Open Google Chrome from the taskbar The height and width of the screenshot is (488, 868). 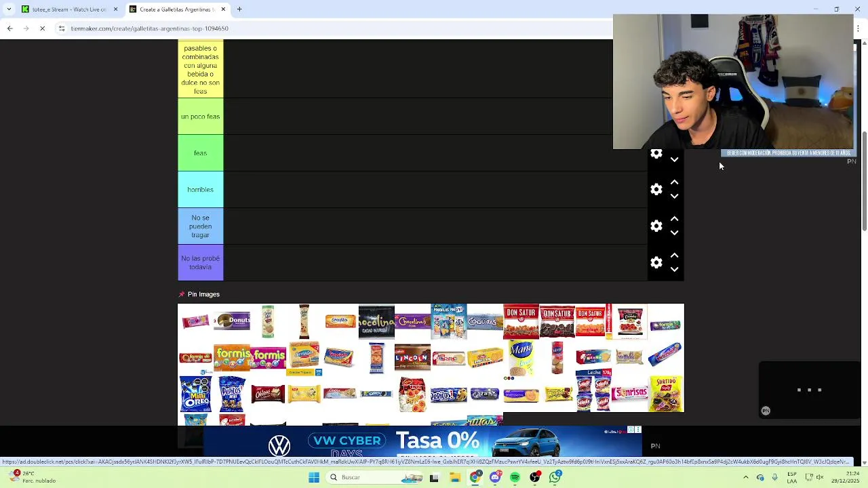(475, 477)
